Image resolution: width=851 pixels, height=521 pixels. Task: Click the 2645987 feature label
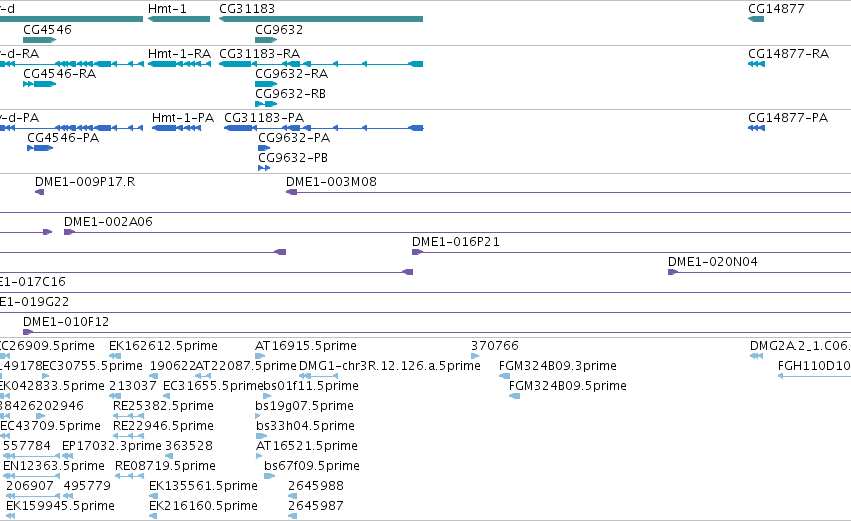[x=316, y=506]
